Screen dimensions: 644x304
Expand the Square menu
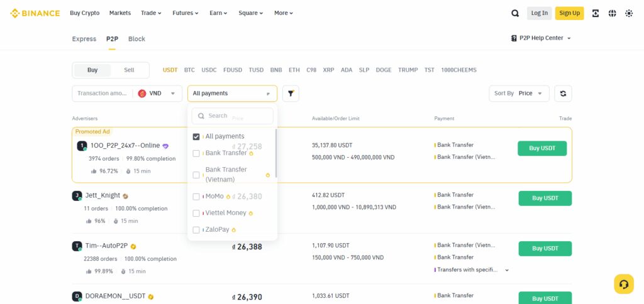(250, 13)
